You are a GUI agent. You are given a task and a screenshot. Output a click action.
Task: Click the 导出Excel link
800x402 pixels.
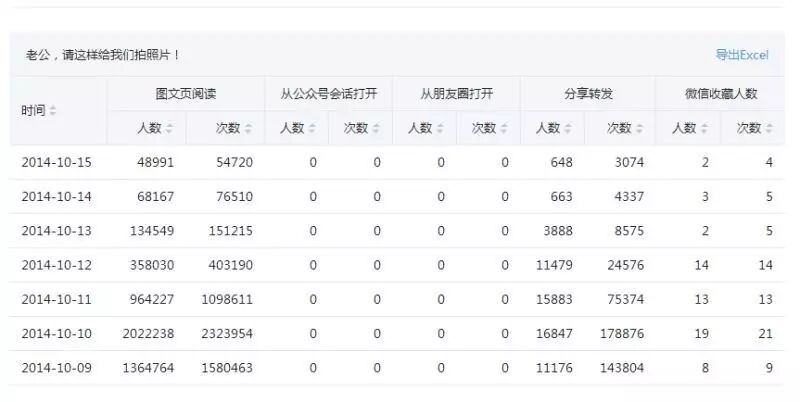click(x=742, y=54)
